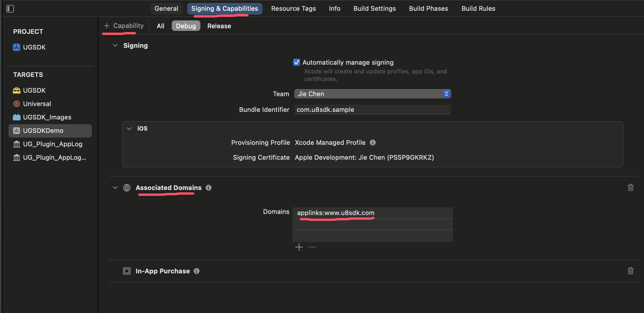This screenshot has width=644, height=313.
Task: Open the Build Phases tab
Action: (x=428, y=9)
